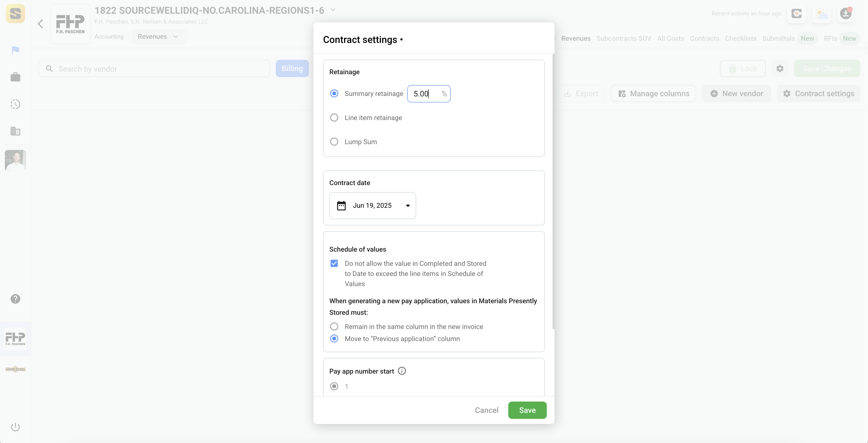Select the Summary retainage radio button

point(334,93)
